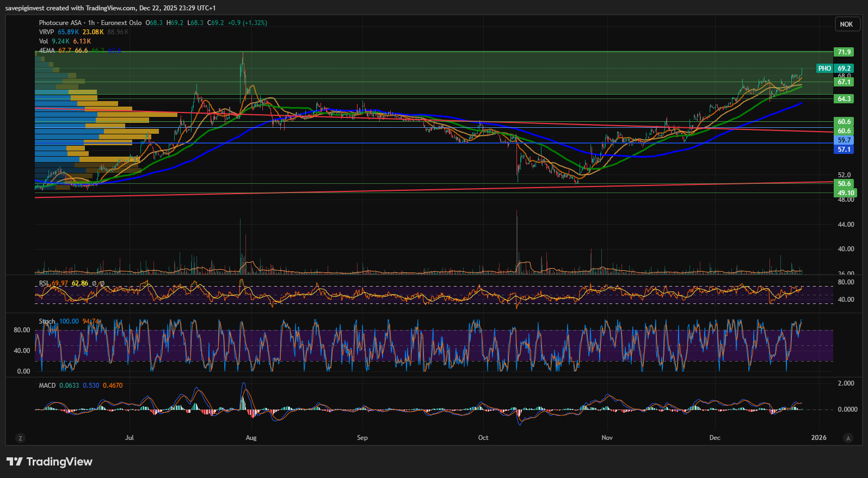This screenshot has width=868, height=478.
Task: Click the 2026 label on time axis
Action: 818,438
